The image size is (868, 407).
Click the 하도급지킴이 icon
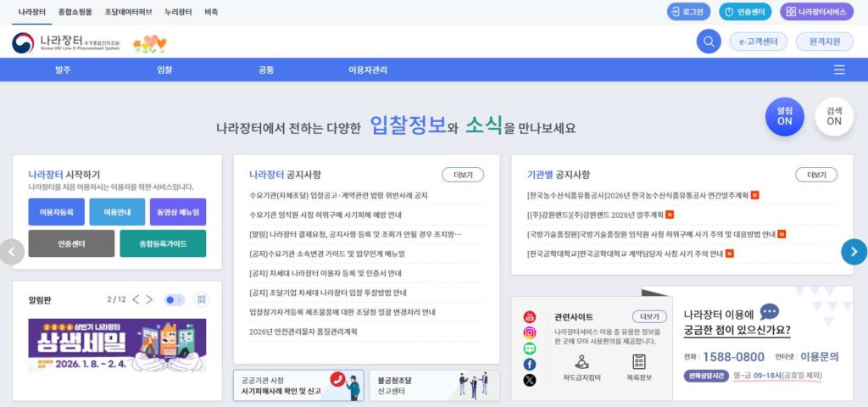coord(581,361)
